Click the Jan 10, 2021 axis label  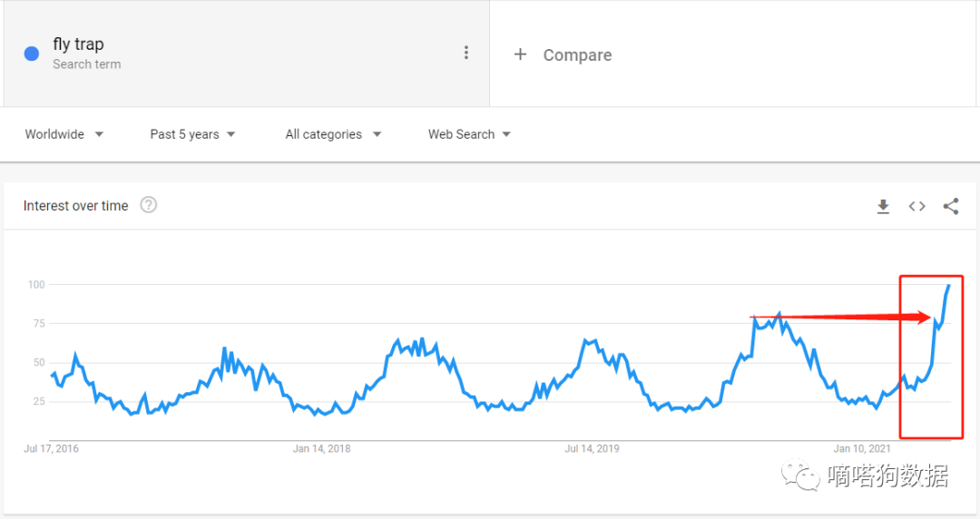[862, 448]
